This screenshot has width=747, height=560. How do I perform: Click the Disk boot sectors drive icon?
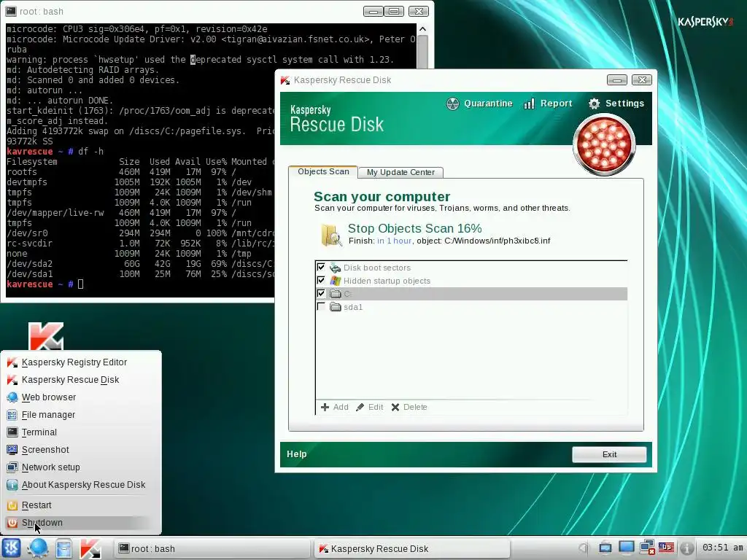(336, 268)
